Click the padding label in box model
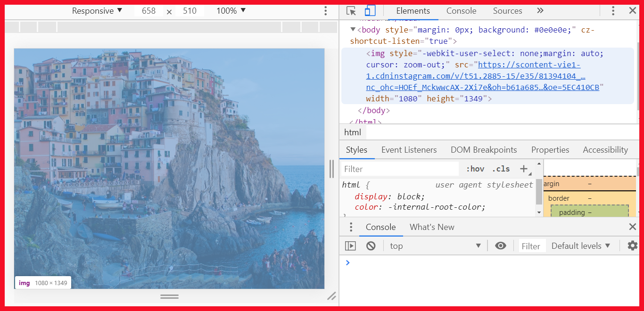The height and width of the screenshot is (311, 644). coord(572,213)
